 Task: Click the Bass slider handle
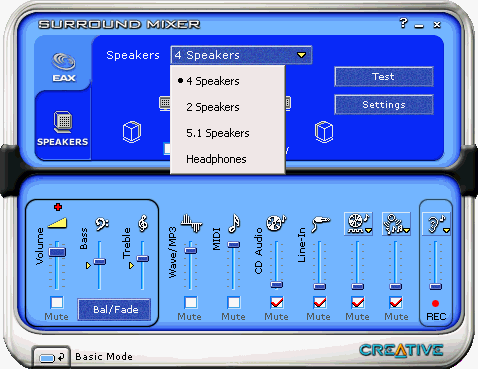click(x=100, y=262)
